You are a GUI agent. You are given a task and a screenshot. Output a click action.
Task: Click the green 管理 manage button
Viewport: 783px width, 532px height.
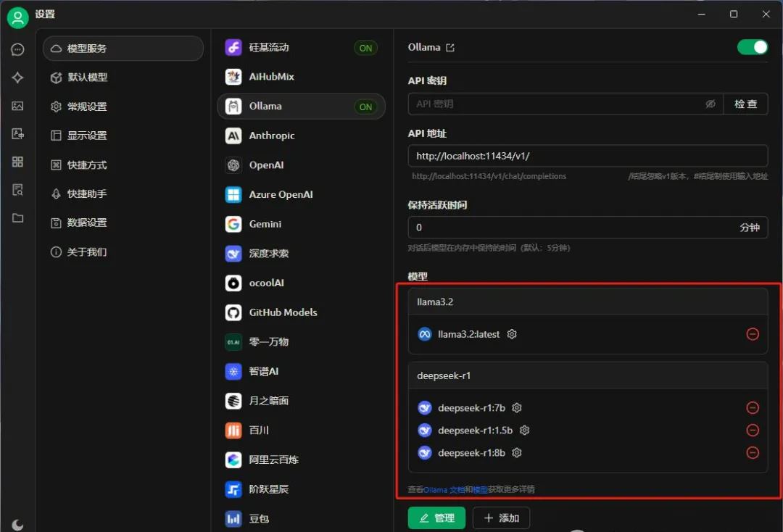point(436,518)
